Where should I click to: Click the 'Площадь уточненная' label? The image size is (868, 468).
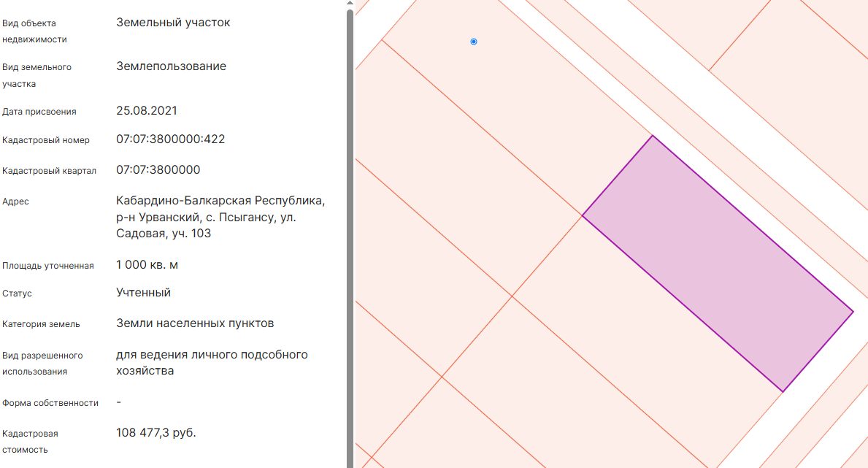[x=48, y=266]
